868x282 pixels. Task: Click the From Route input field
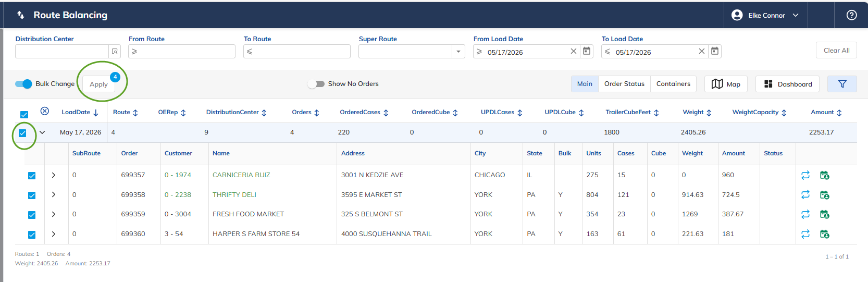tap(182, 51)
